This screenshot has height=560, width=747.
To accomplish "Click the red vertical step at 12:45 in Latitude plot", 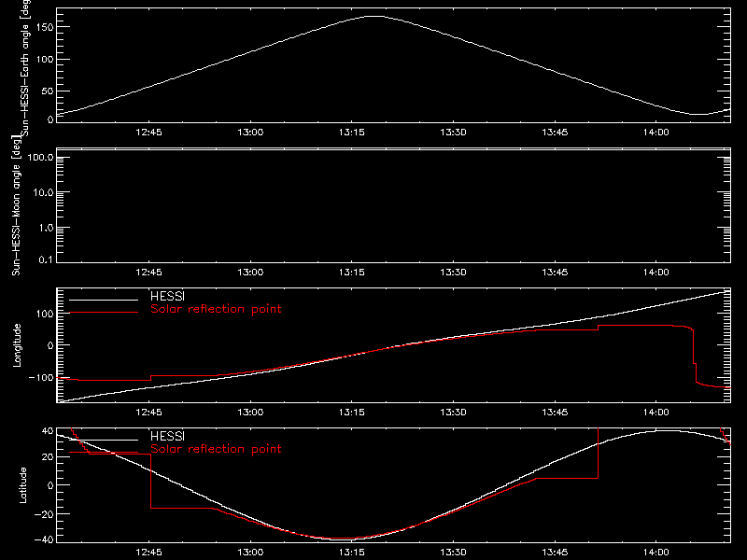I will 151,481.
